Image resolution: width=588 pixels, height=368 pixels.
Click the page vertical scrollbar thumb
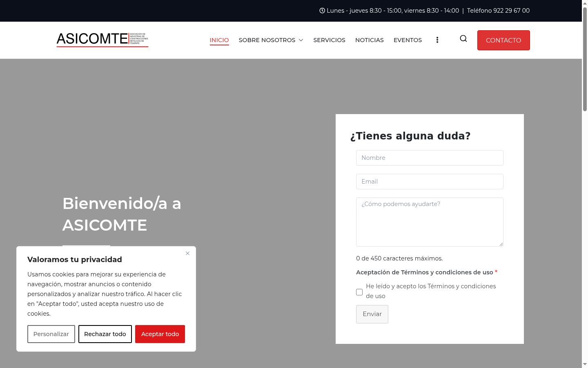(x=585, y=59)
